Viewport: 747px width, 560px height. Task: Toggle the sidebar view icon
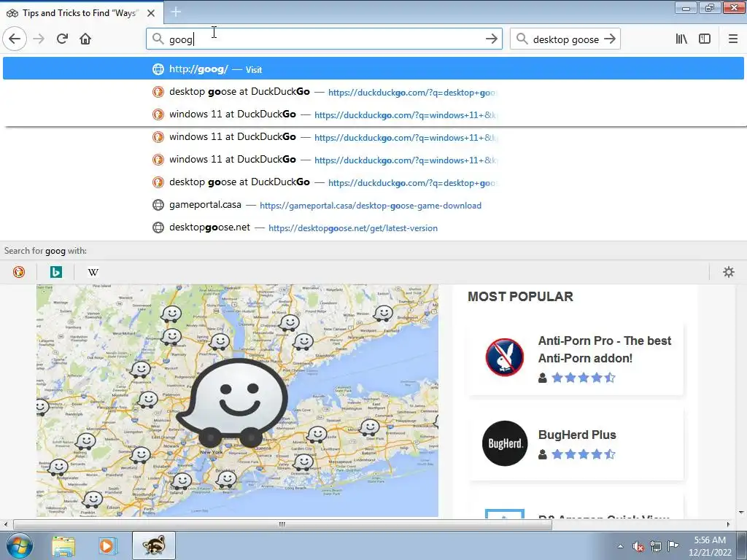tap(705, 39)
